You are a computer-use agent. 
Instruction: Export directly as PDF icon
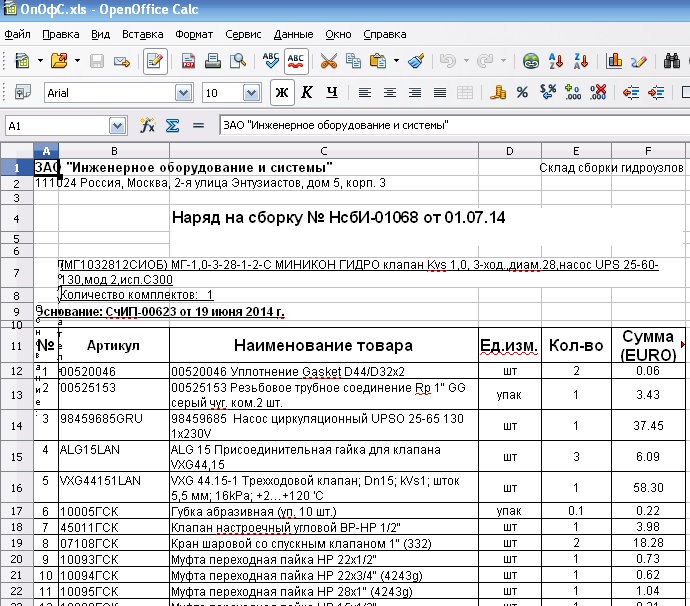[x=188, y=61]
